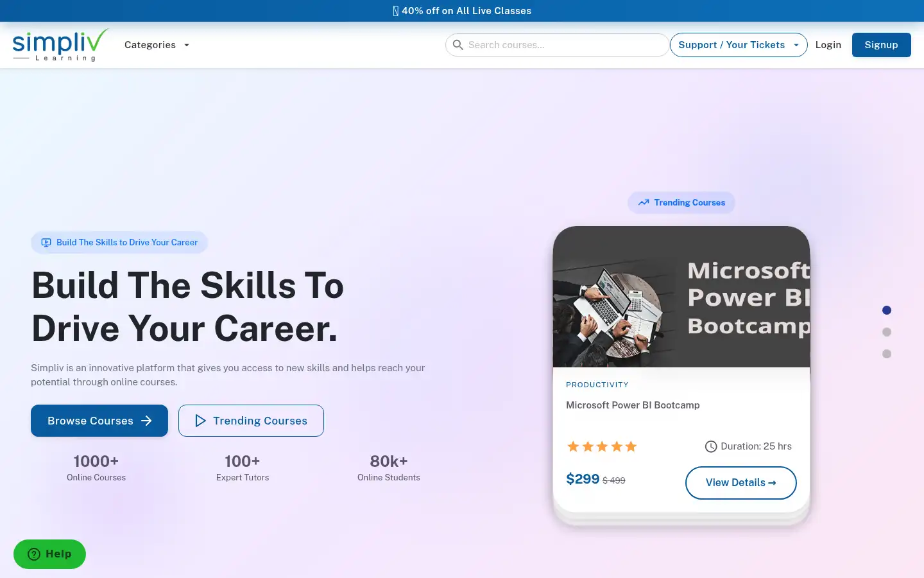Click the 1000+ Online Courses stat
The width and height of the screenshot is (924, 578).
(x=96, y=468)
